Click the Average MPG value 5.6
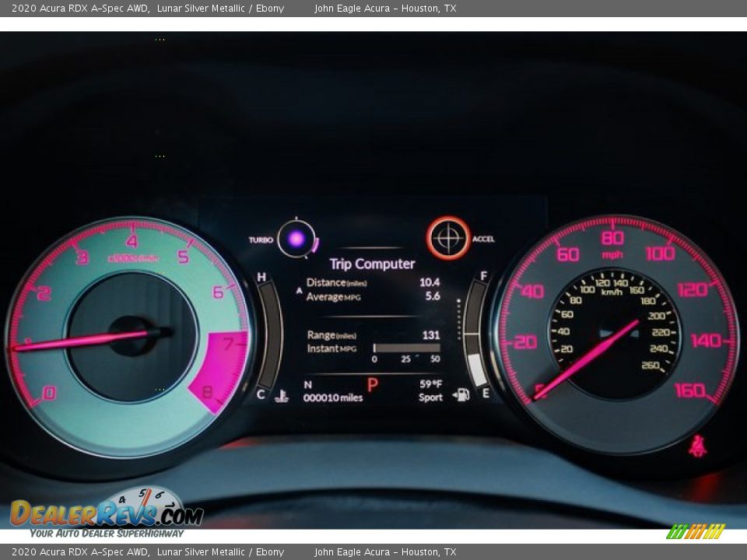The width and height of the screenshot is (747, 560). point(432,296)
